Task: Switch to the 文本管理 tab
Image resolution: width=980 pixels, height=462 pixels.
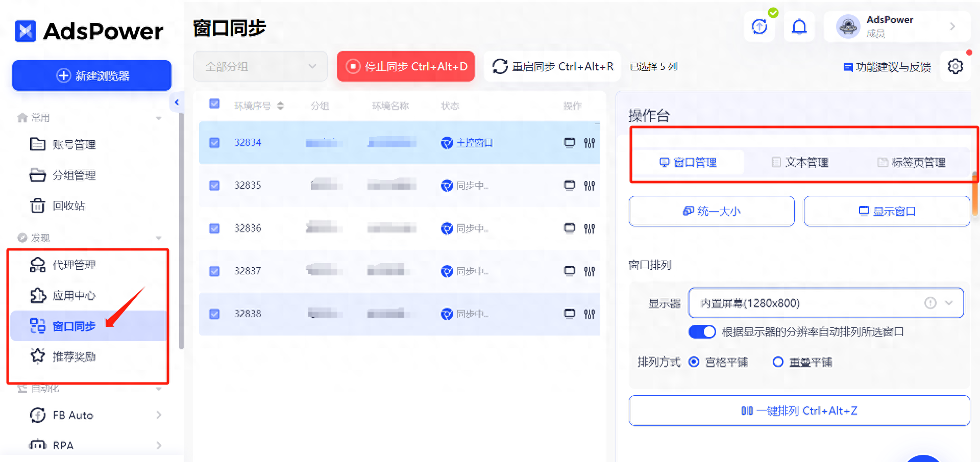Action: pos(800,162)
